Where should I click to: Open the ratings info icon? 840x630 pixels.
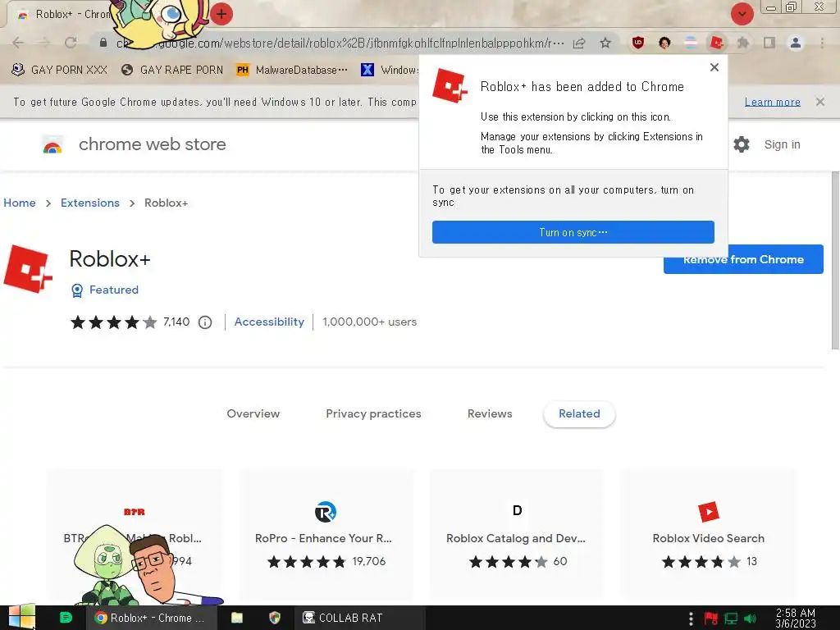[x=205, y=322]
